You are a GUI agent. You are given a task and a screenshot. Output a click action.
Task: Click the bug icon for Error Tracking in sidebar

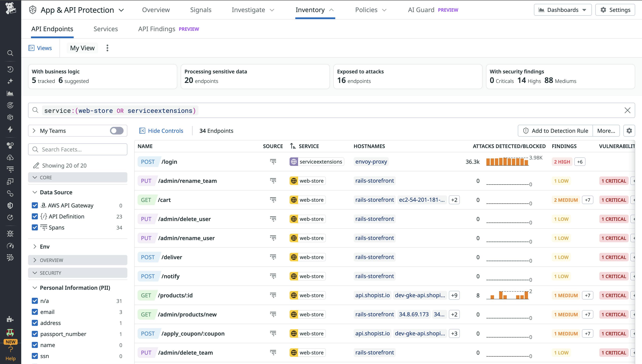[10, 234]
